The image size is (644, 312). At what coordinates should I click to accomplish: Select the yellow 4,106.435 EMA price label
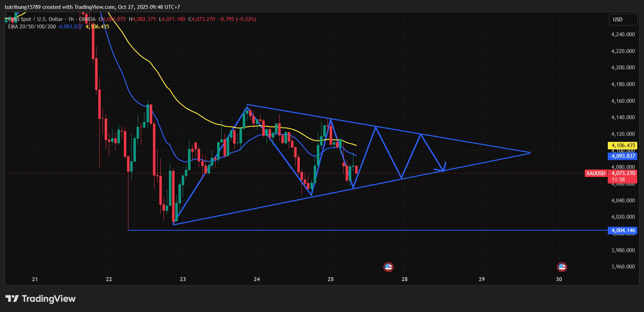click(x=623, y=145)
